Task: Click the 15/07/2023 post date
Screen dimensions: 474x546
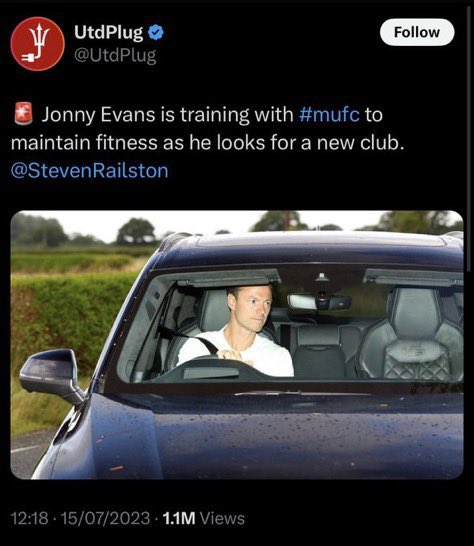Action: [x=105, y=518]
